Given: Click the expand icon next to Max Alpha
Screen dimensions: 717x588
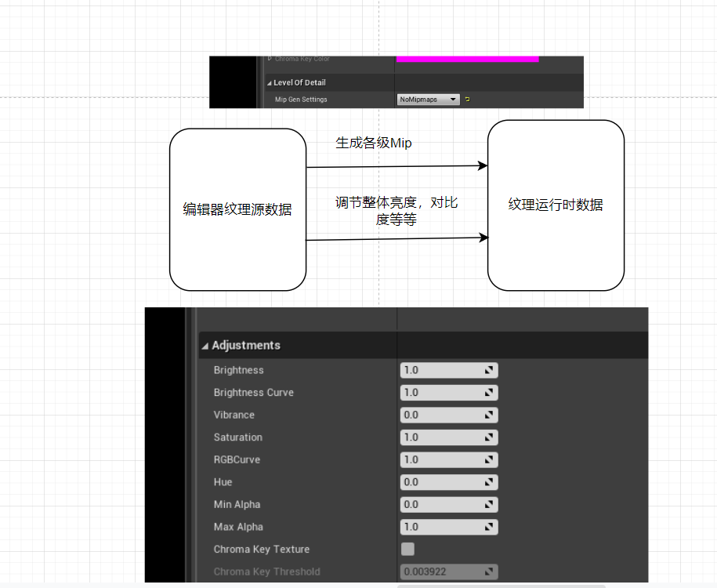Looking at the screenshot, I should click(x=490, y=527).
